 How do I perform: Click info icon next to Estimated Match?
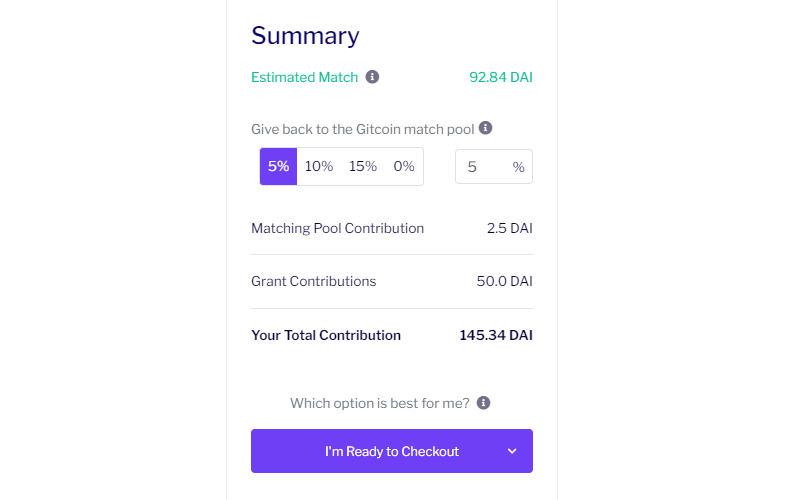[x=372, y=77]
